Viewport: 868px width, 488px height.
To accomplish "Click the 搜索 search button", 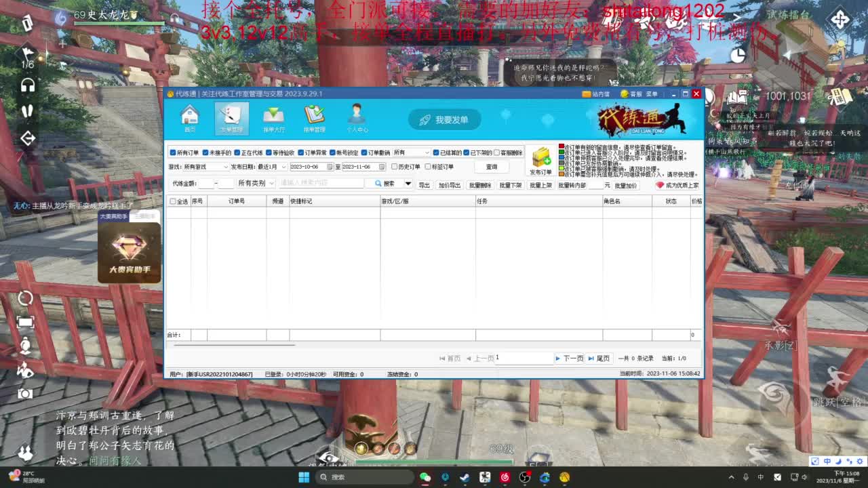I will (x=384, y=184).
